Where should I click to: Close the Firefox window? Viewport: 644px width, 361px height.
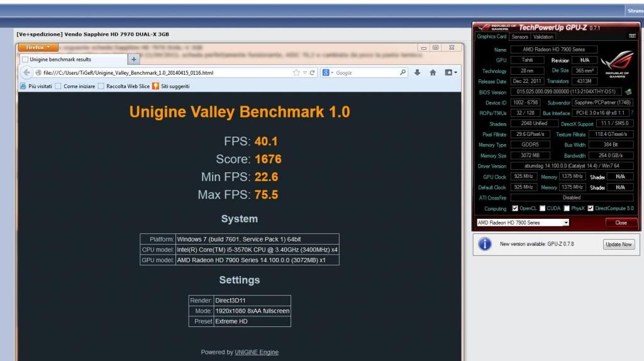pos(452,48)
